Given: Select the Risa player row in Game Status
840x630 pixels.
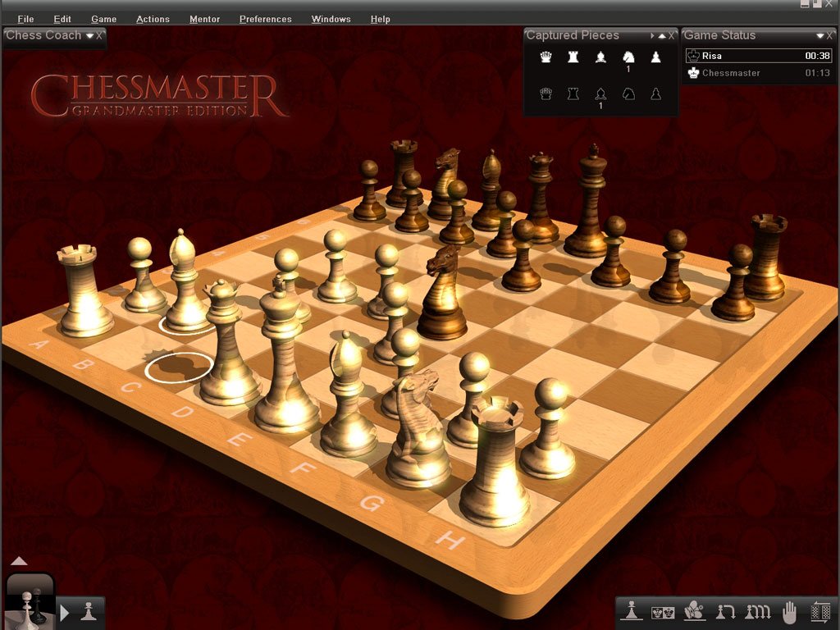Looking at the screenshot, I should coord(759,56).
